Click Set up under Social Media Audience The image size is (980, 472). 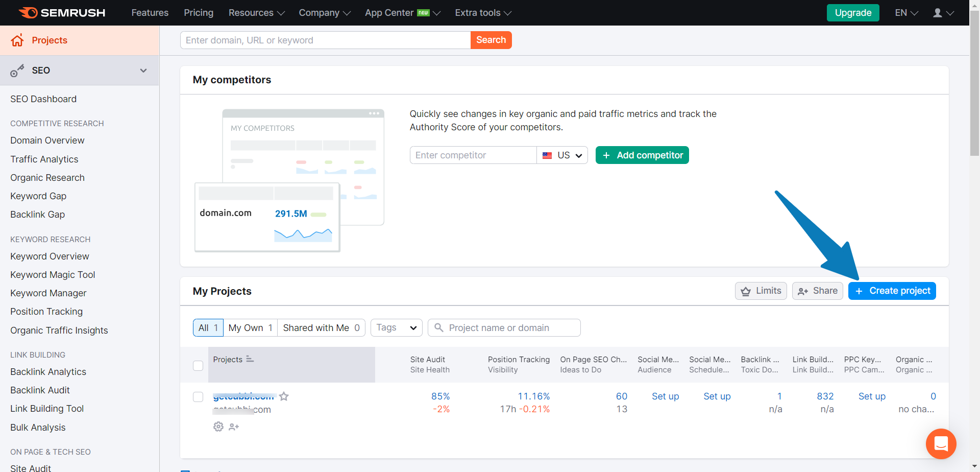pyautogui.click(x=666, y=396)
